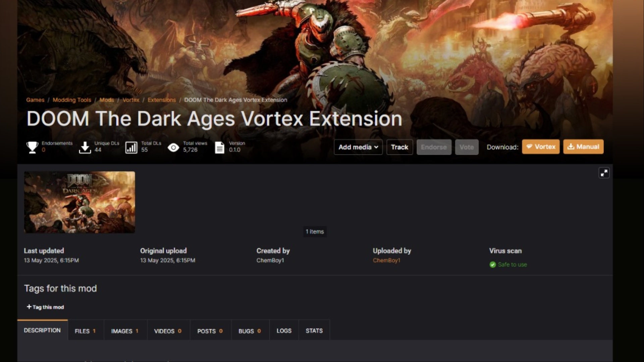This screenshot has width=644, height=362.
Task: Click the total views value '5,726'
Action: 190,150
